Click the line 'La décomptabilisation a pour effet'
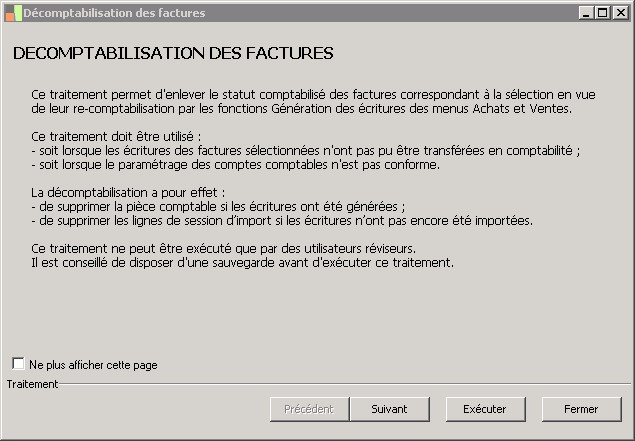Screen dimensions: 635x441 pos(128,192)
